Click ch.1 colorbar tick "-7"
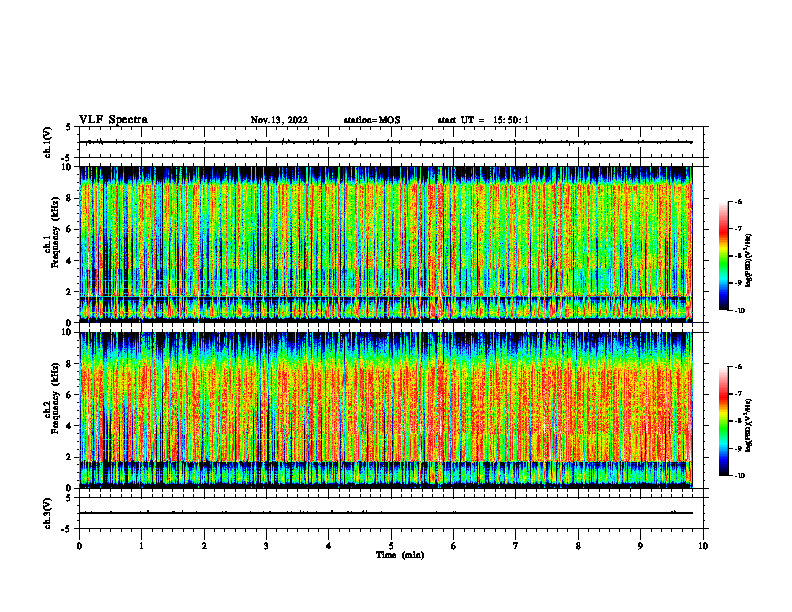792x612 pixels. [738, 229]
